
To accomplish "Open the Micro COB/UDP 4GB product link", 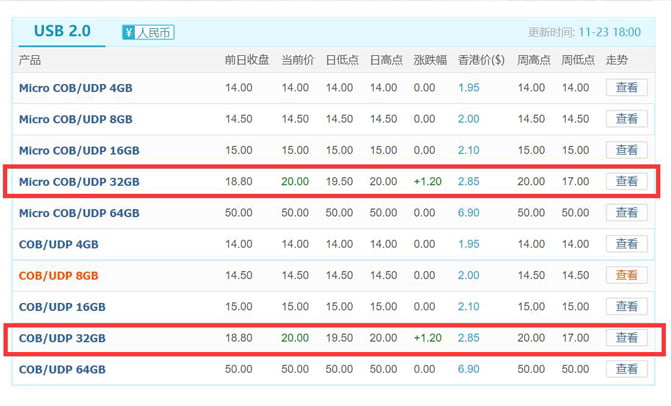I will (75, 88).
